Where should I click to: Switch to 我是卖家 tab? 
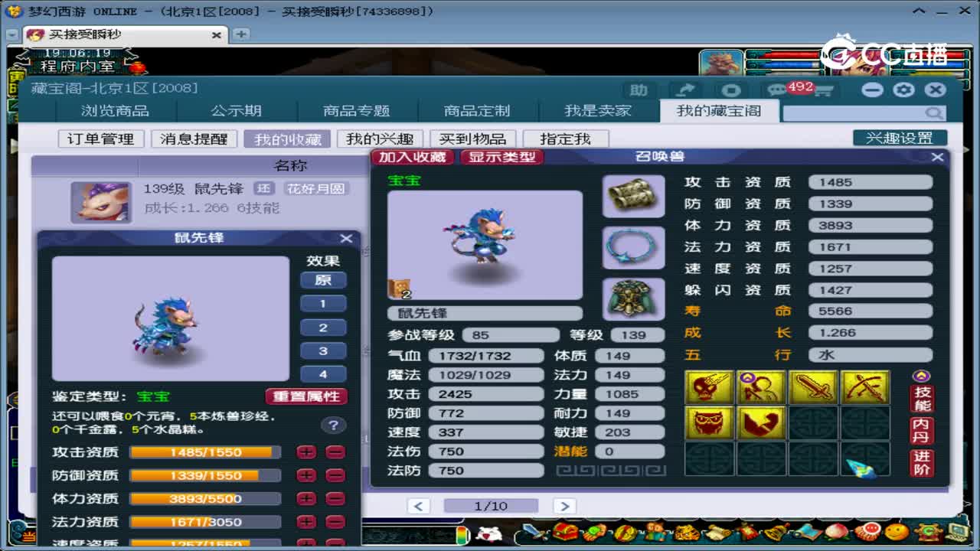point(598,111)
